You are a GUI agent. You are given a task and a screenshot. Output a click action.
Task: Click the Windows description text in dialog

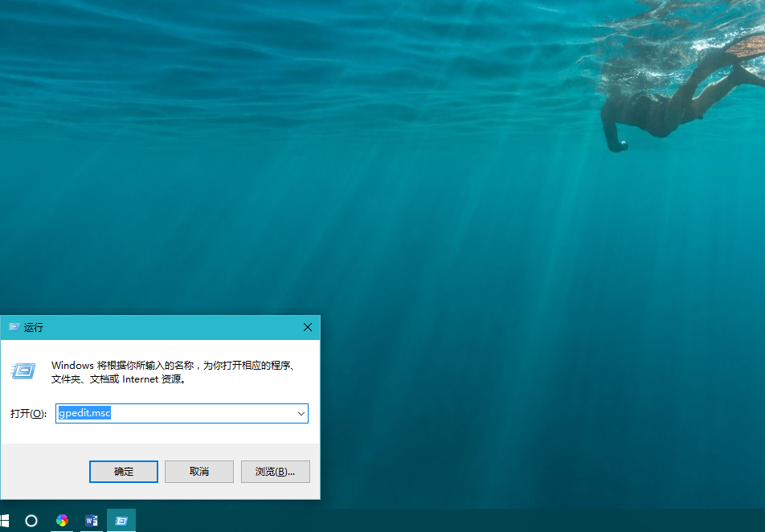tap(173, 372)
